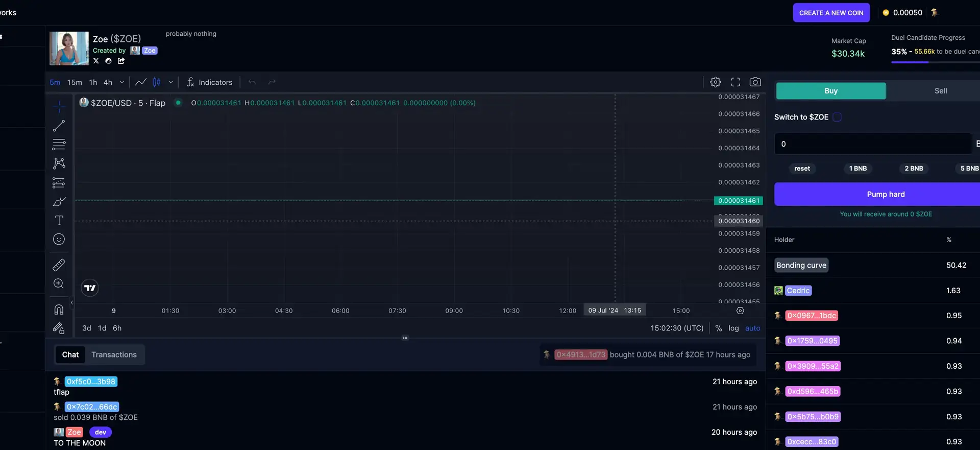Expand the time interval dropdown arrow

(121, 82)
